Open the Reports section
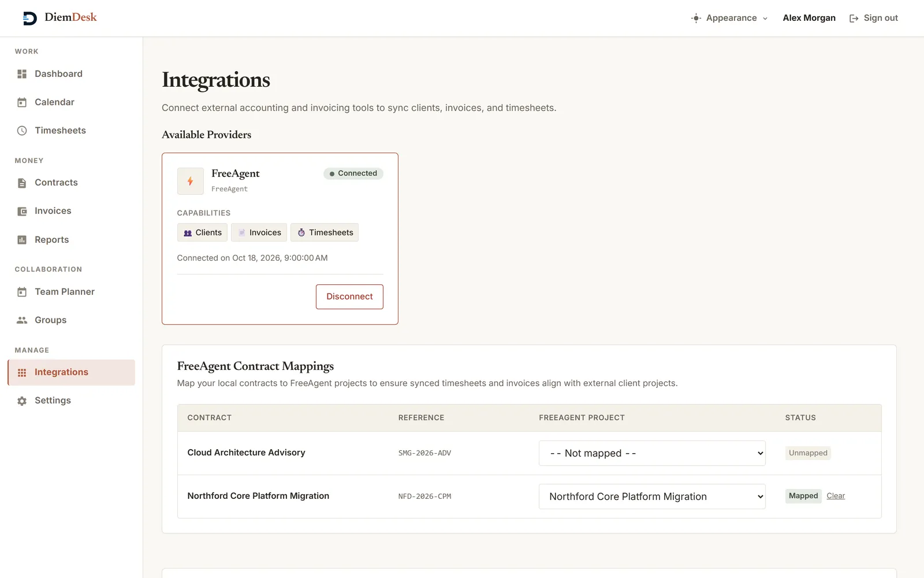Screen dimensions: 924x578 coord(72,240)
